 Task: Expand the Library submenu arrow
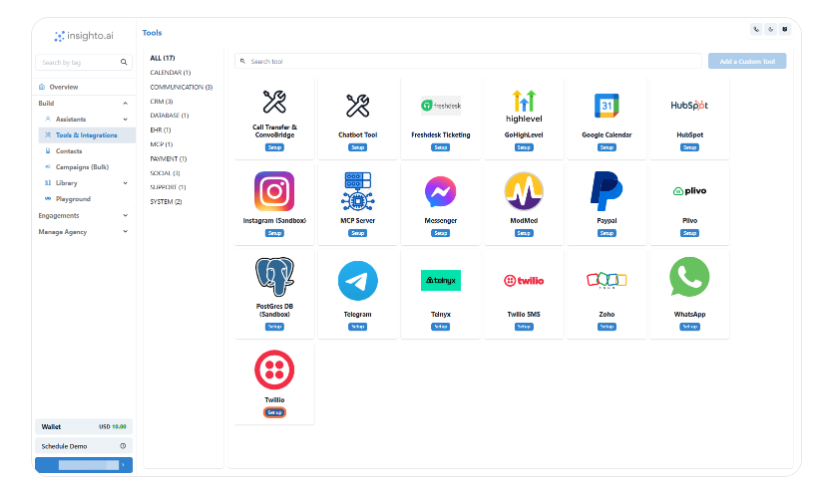[x=125, y=183]
